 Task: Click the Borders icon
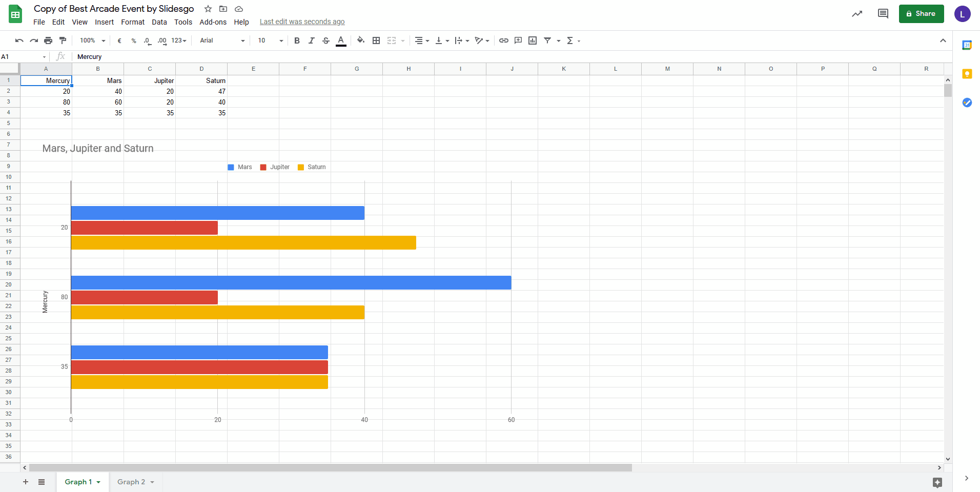click(376, 40)
